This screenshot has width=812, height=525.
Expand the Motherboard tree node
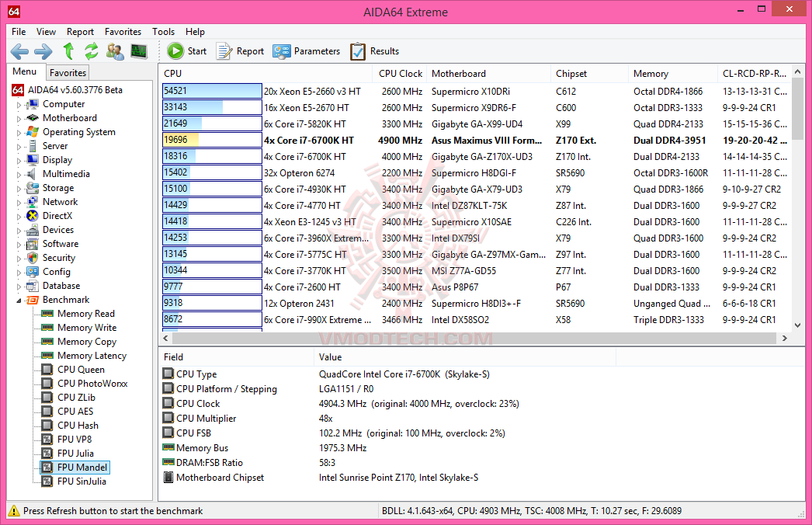[19, 119]
